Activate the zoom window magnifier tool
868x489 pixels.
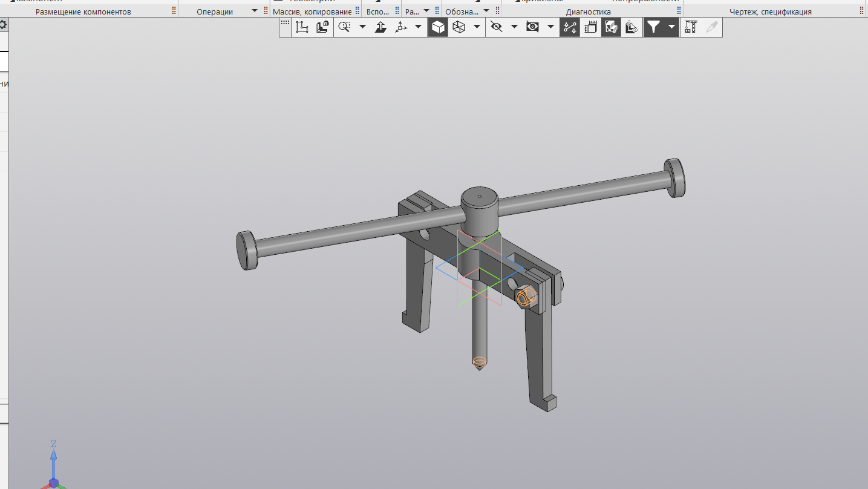coord(344,27)
